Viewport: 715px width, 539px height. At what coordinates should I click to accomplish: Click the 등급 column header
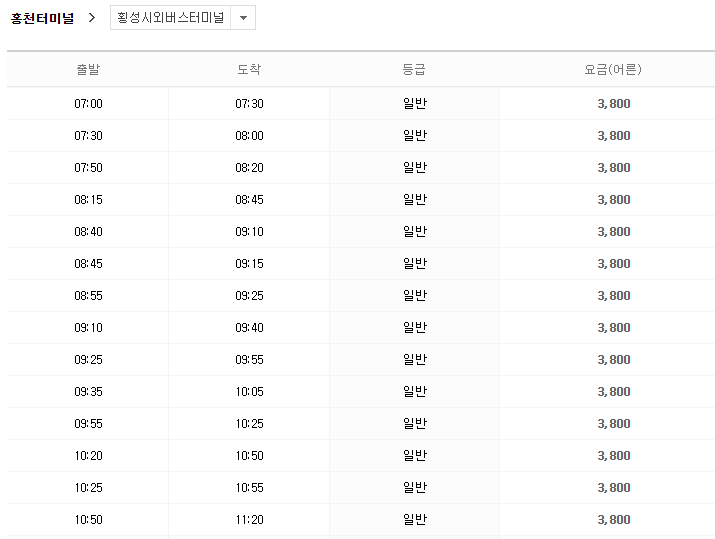(414, 70)
